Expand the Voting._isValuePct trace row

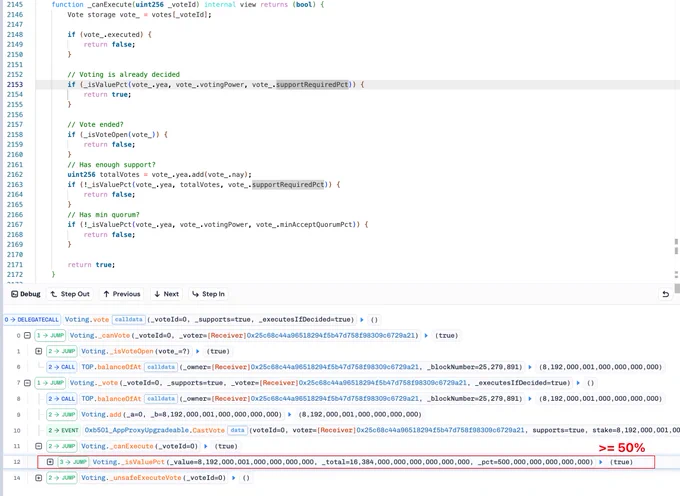coord(50,462)
